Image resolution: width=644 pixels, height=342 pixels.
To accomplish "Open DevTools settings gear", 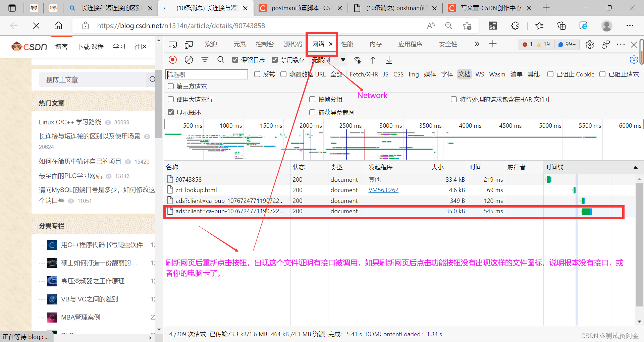I will point(589,44).
